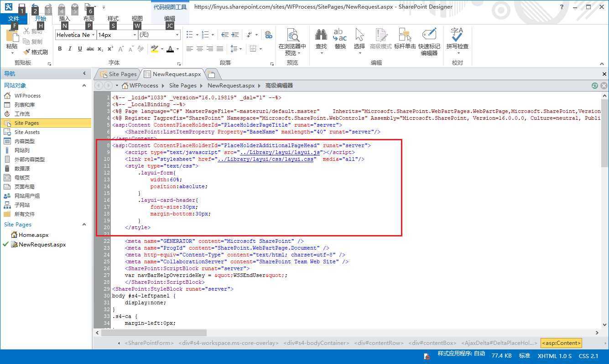Switch to the 视图 ribbon tab
This screenshot has height=364, width=609.
coord(137,19)
